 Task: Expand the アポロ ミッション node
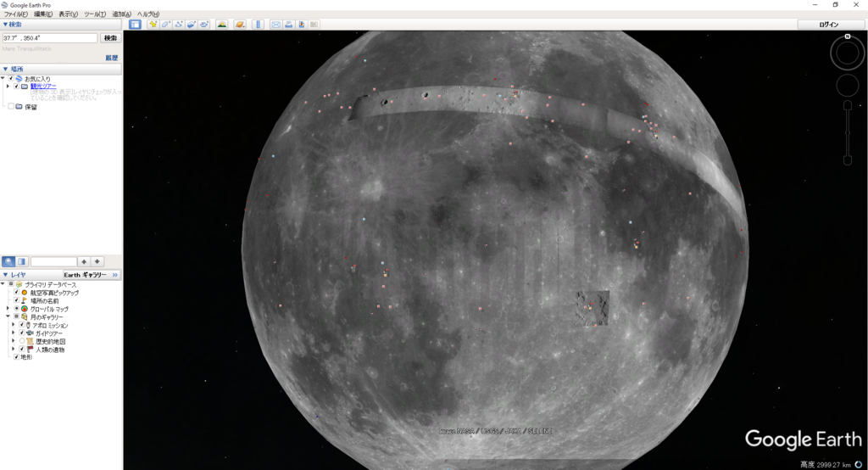point(14,325)
